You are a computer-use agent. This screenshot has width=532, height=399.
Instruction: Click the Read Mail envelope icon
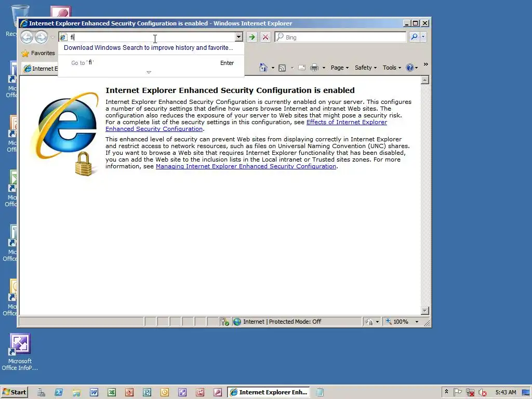tap(302, 68)
